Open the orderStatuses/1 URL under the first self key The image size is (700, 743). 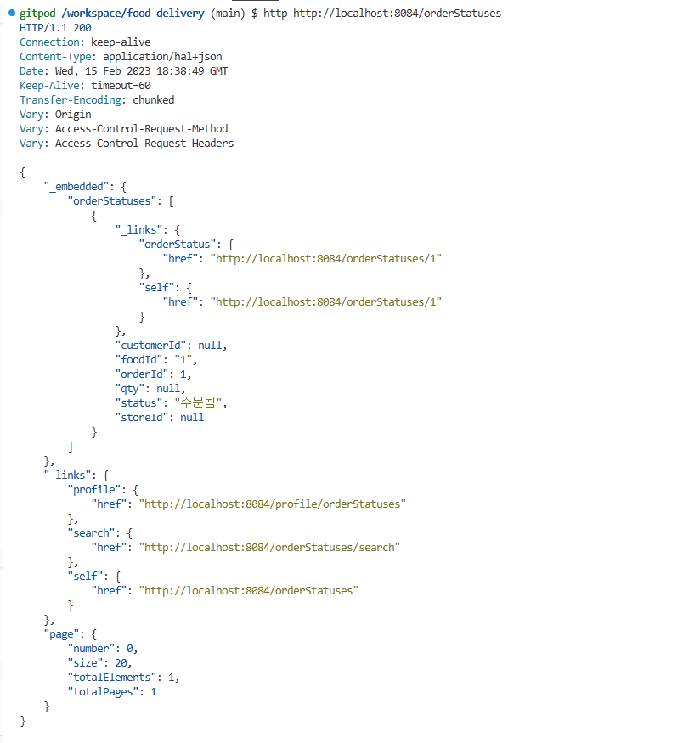[x=326, y=302]
